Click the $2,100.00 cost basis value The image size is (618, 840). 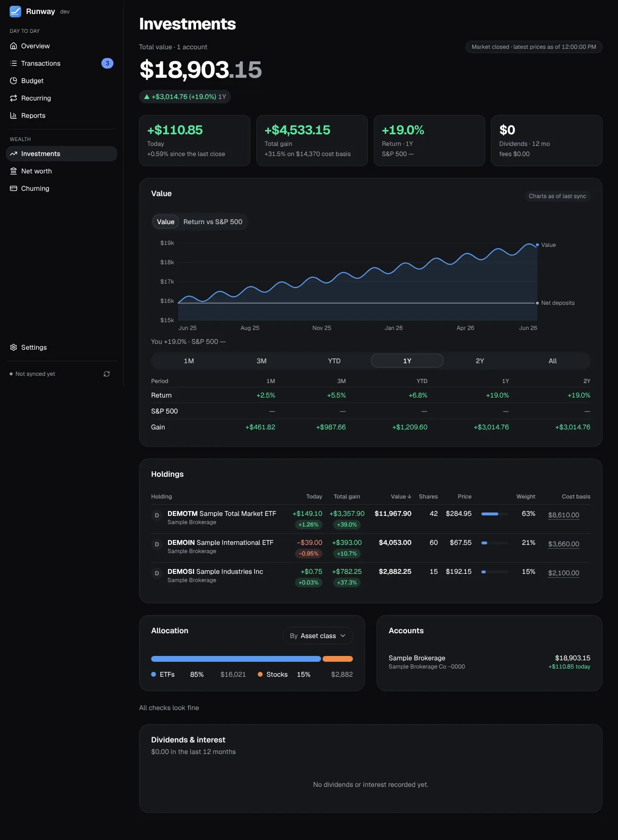tap(563, 573)
